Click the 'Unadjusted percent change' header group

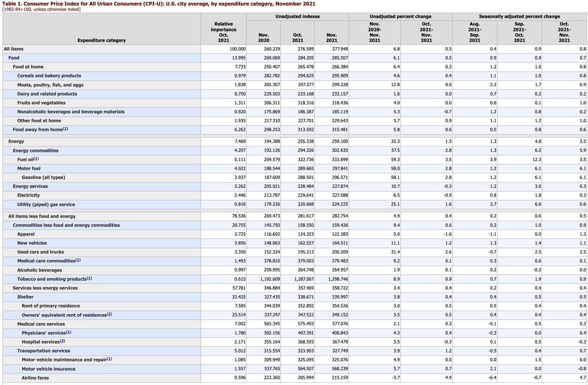click(400, 17)
